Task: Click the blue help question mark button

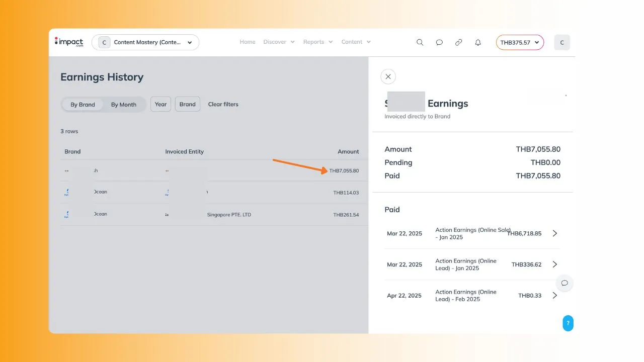Action: (x=568, y=323)
